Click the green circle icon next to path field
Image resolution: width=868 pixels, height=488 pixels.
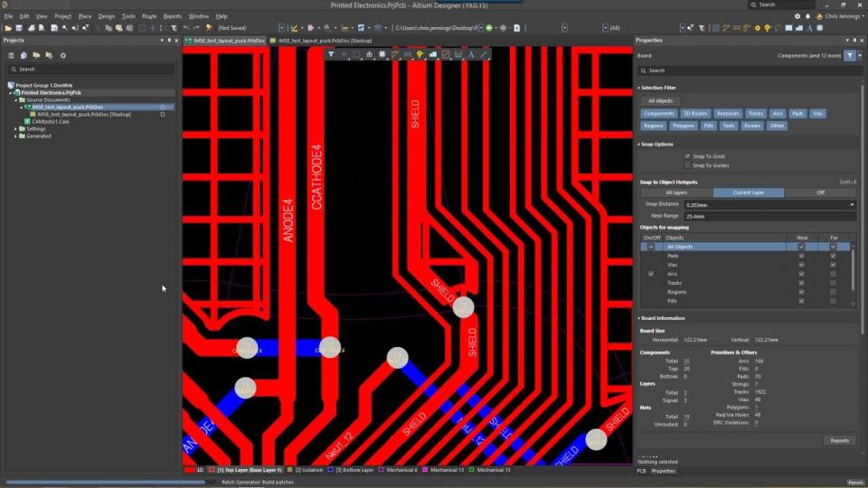[x=489, y=28]
